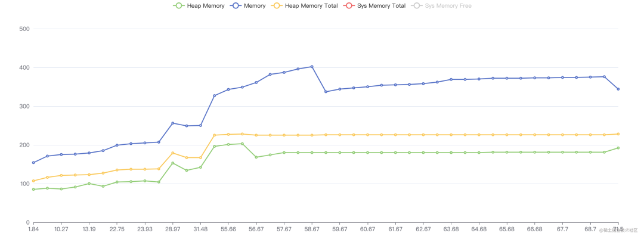This screenshot has width=644, height=239.
Task: Click the x-axis label 60.67
Action: (367, 229)
